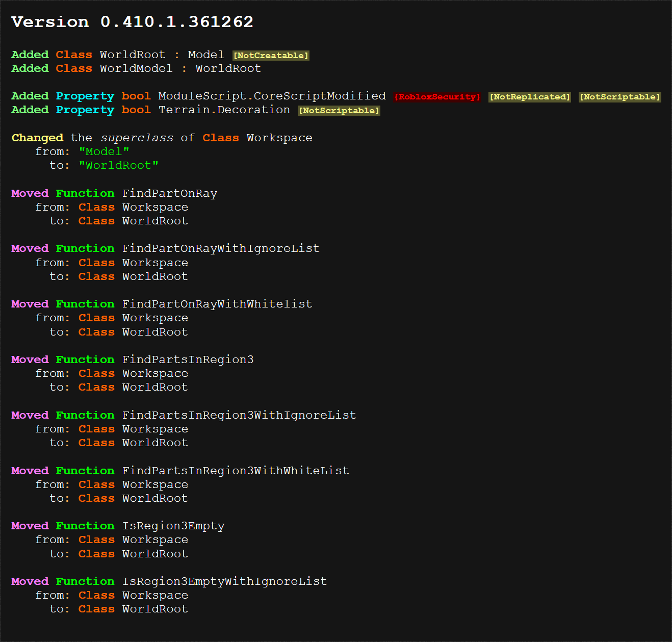
Task: Click the "WorldModel" class name
Action: [x=136, y=69]
